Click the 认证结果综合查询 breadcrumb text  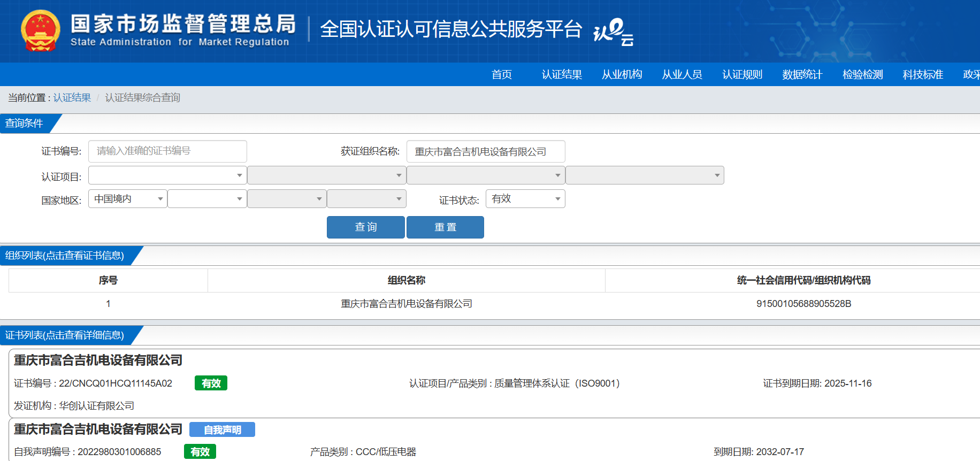(142, 97)
